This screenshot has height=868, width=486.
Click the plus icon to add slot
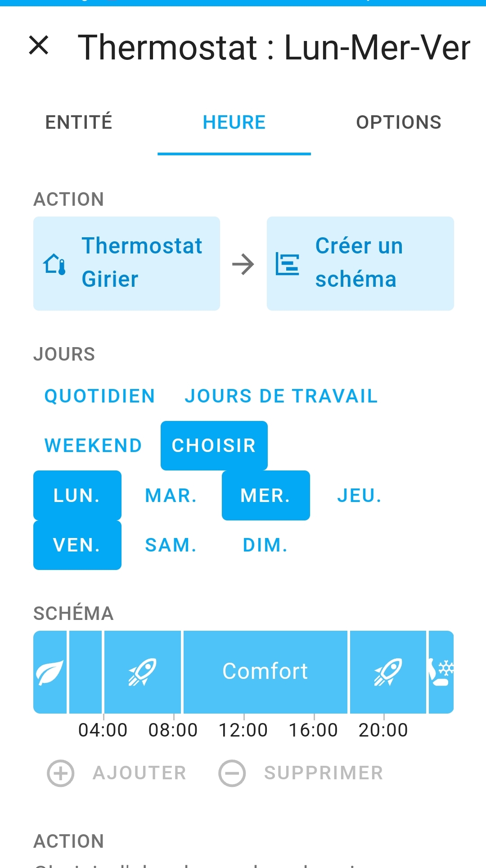point(61,773)
